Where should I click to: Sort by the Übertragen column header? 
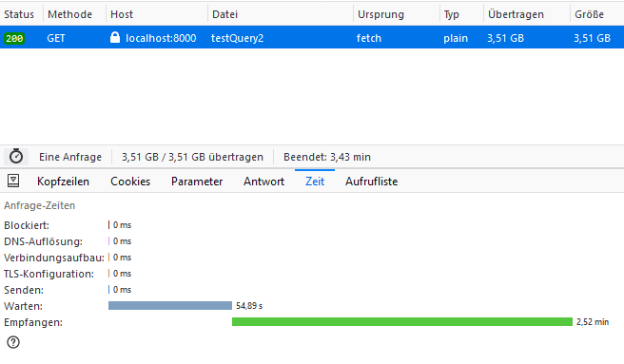pos(516,14)
